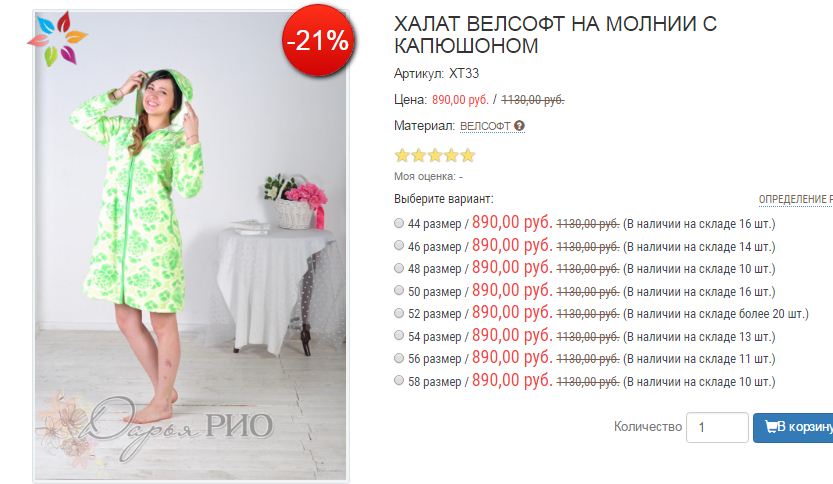
Task: Click the first rating star
Action: tap(402, 155)
